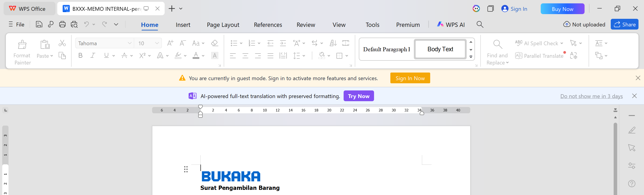Click the help question mark in sidebar

click(632, 184)
